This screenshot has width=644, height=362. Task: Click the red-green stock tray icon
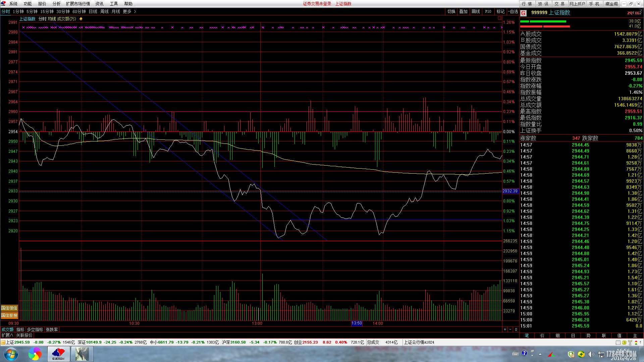(550, 354)
